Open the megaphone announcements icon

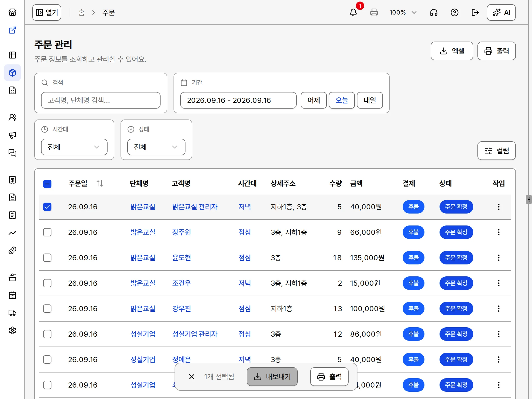[12, 135]
